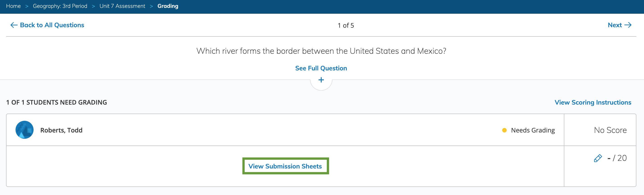Click the Needs Grading status label
This screenshot has width=644, height=195.
click(533, 130)
